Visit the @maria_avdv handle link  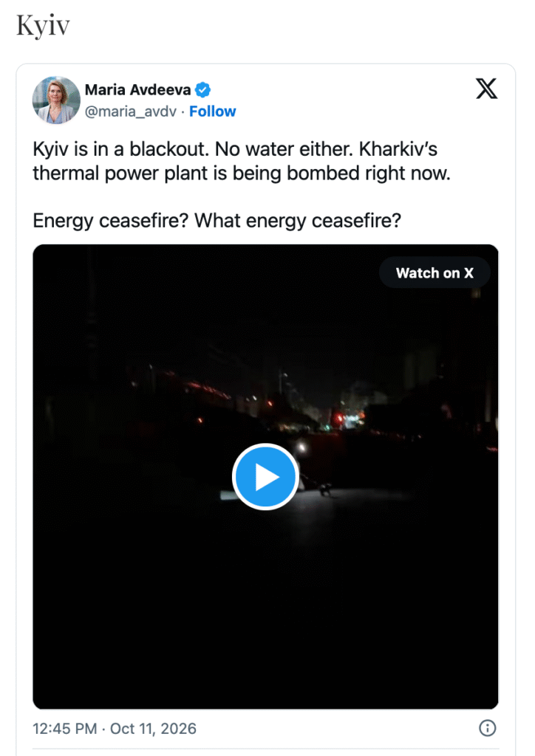[x=130, y=111]
